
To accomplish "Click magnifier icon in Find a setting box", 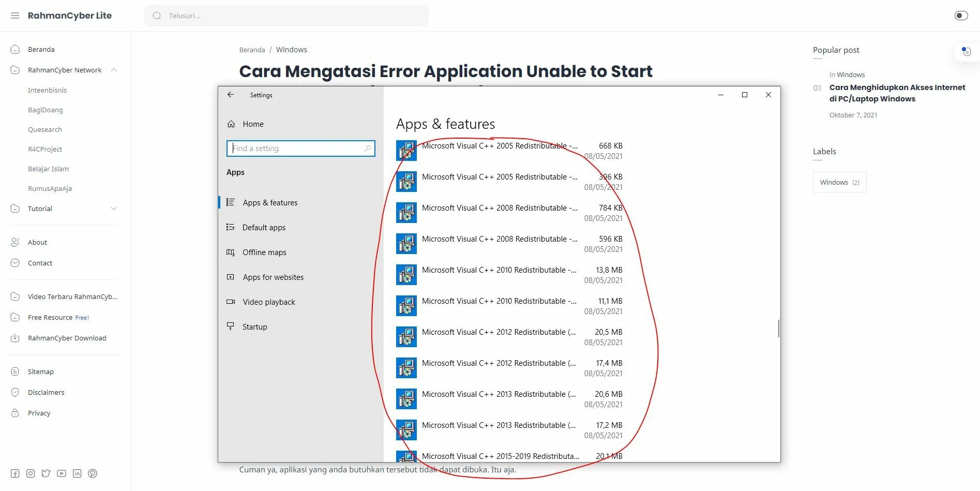I will [368, 148].
